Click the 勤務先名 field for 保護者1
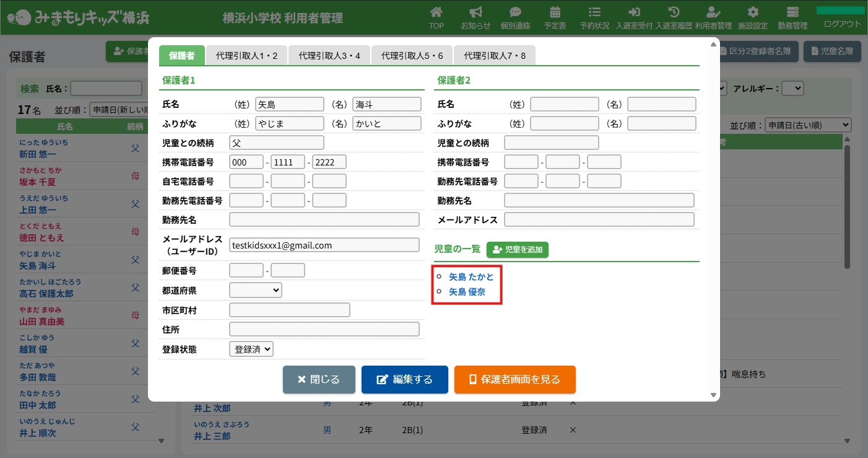The width and height of the screenshot is (868, 458). click(324, 219)
